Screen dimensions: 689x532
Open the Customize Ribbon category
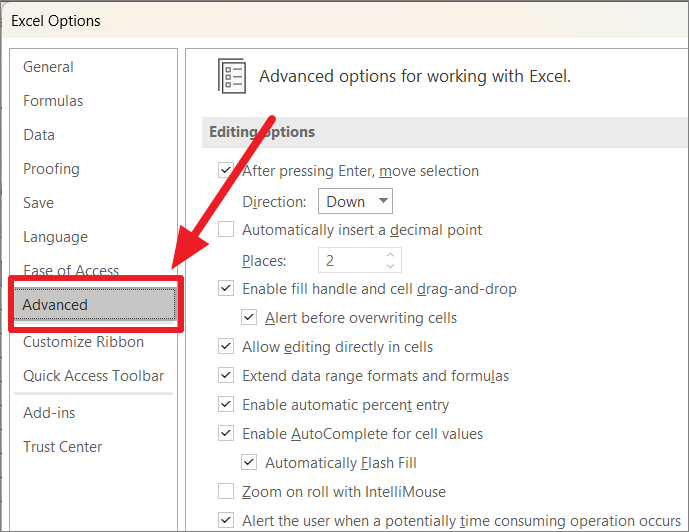click(x=83, y=342)
